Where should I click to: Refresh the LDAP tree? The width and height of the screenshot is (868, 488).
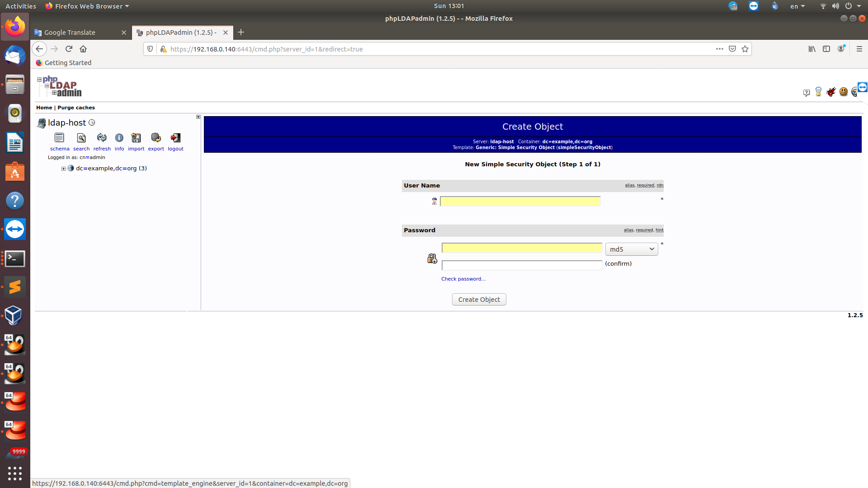coord(102,138)
